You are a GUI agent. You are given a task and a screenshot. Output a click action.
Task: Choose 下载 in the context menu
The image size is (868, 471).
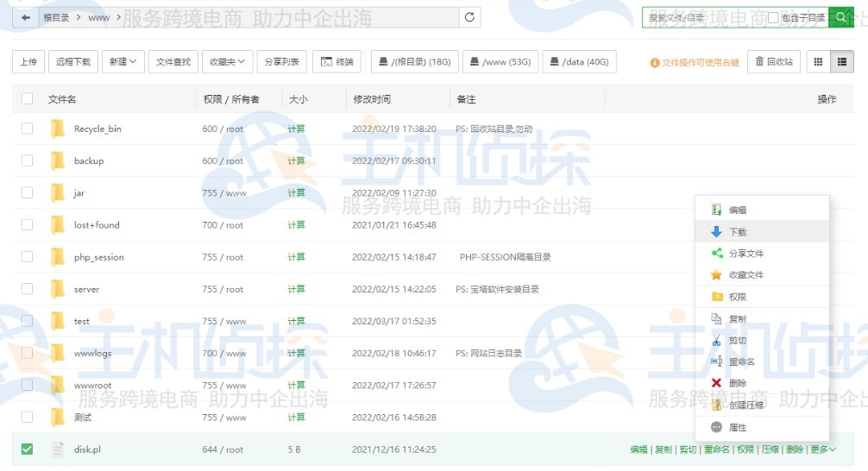pyautogui.click(x=762, y=231)
